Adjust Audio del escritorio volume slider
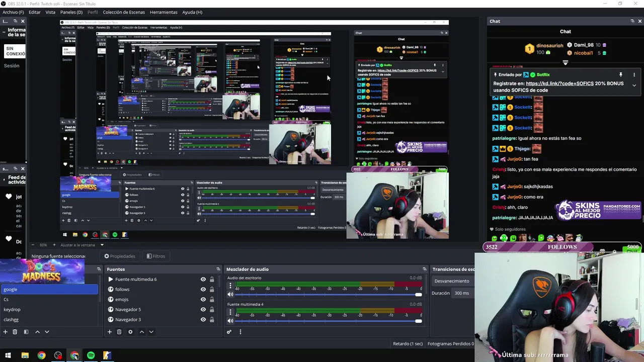Image resolution: width=644 pixels, height=362 pixels. [x=330, y=294]
